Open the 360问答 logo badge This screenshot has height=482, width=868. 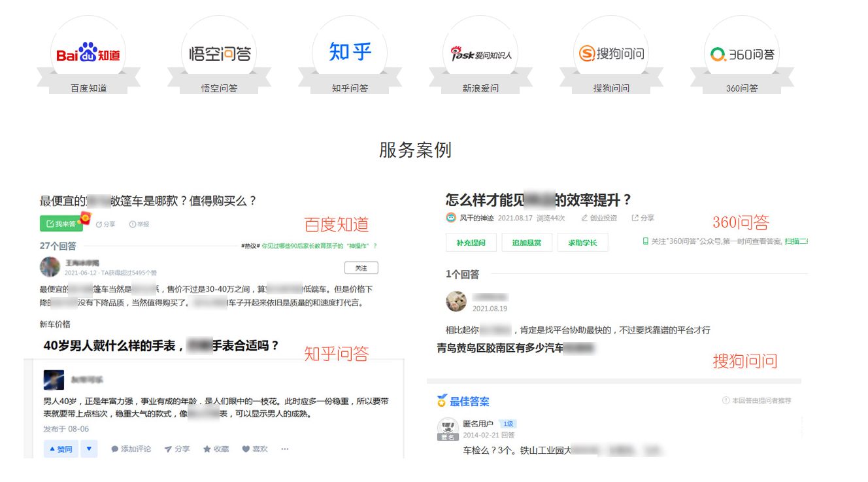pyautogui.click(x=742, y=54)
